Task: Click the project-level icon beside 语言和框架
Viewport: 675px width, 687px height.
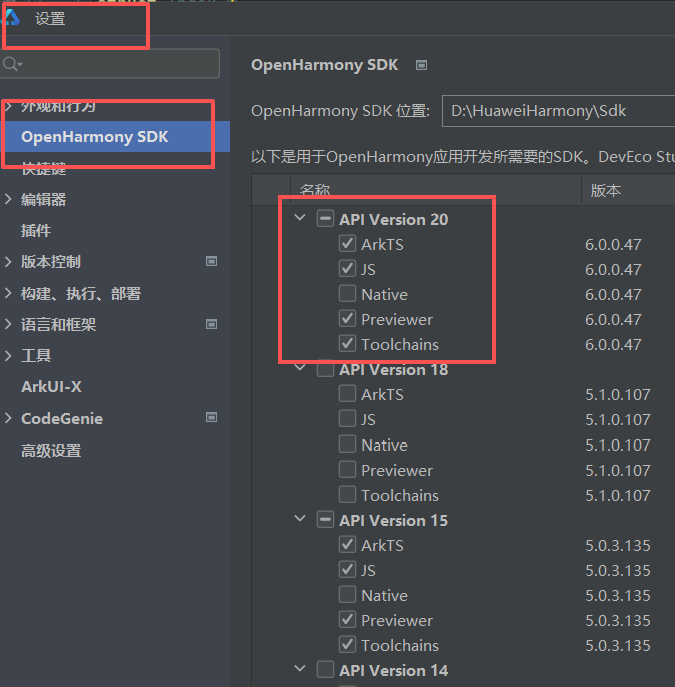Action: 212,324
